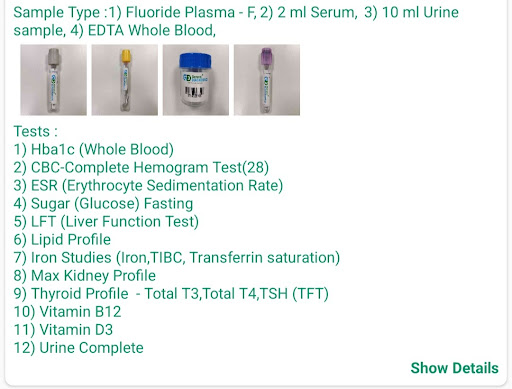This screenshot has height=389, width=512.
Task: Tap the ESR Erythrocyte Sedimentation Rate line
Action: 148,185
